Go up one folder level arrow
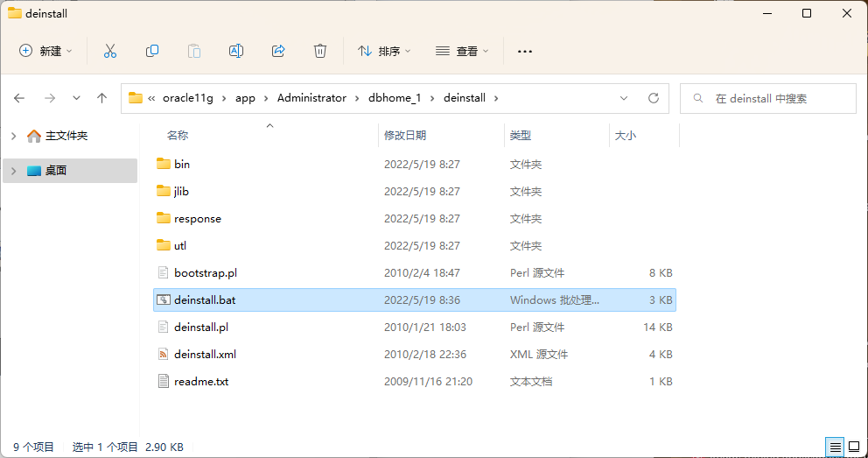Image resolution: width=868 pixels, height=458 pixels. 101,98
